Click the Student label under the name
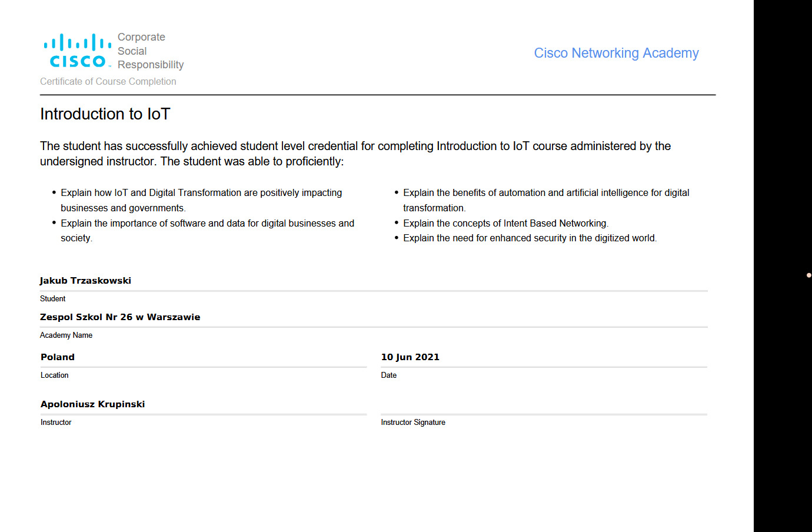 (x=52, y=298)
